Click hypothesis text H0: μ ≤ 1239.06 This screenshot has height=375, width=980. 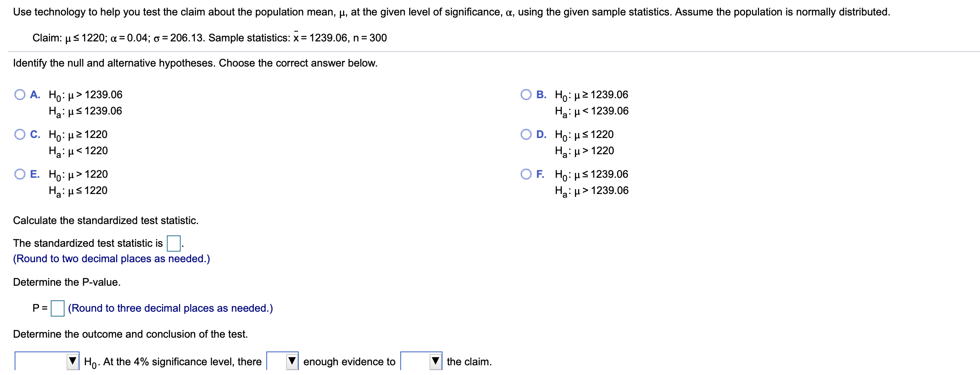coord(591,174)
